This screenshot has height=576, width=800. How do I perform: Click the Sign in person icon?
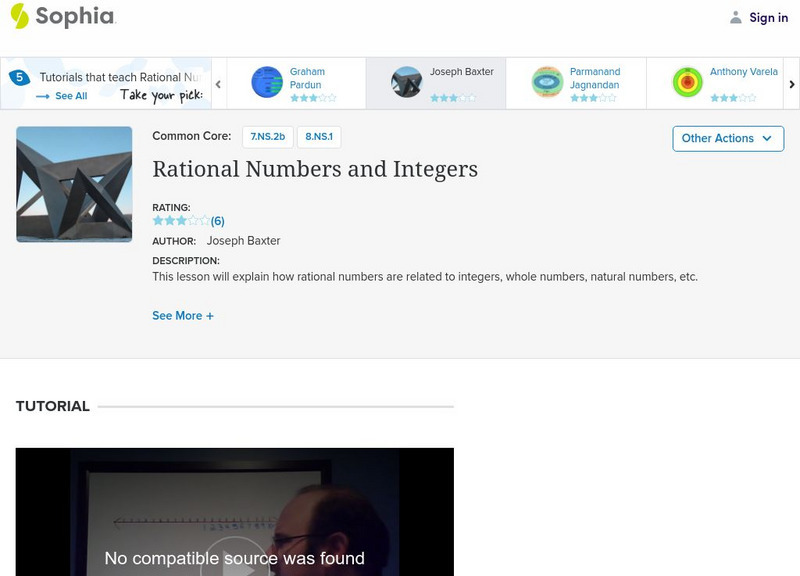(x=736, y=16)
